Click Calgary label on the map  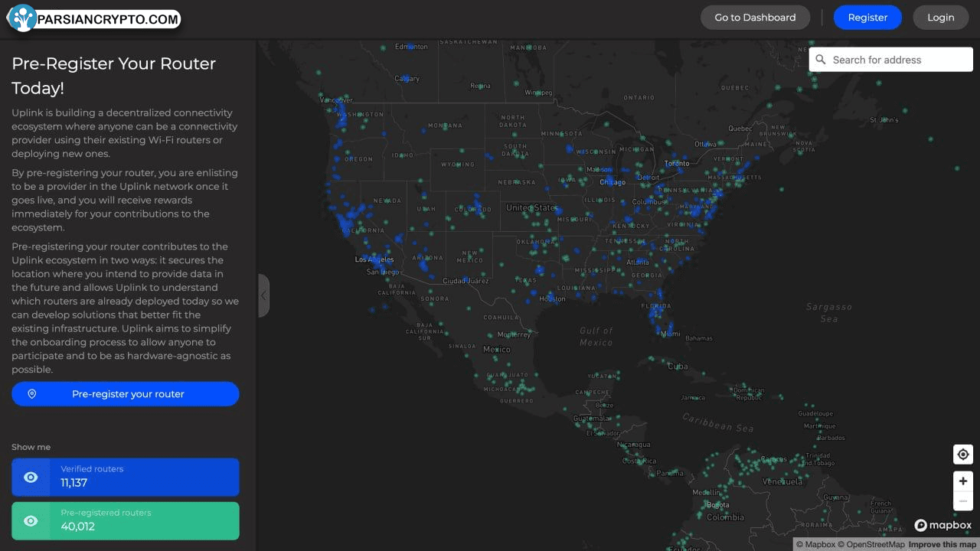(407, 79)
